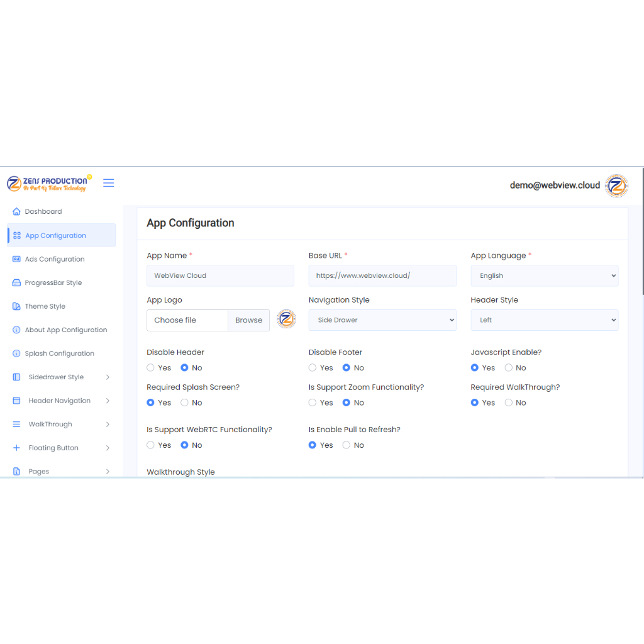Open the App Language dropdown

coord(544,275)
